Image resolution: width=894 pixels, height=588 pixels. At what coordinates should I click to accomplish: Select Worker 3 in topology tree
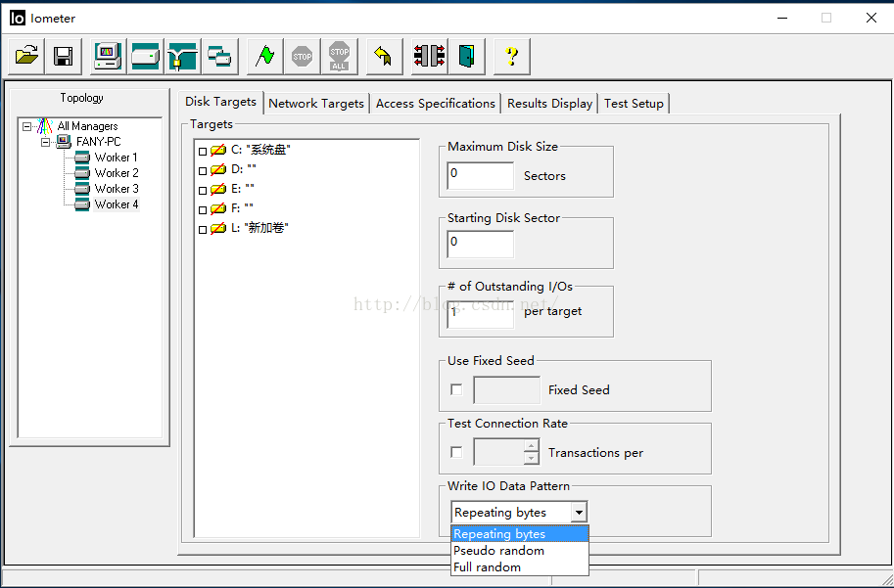coord(117,189)
